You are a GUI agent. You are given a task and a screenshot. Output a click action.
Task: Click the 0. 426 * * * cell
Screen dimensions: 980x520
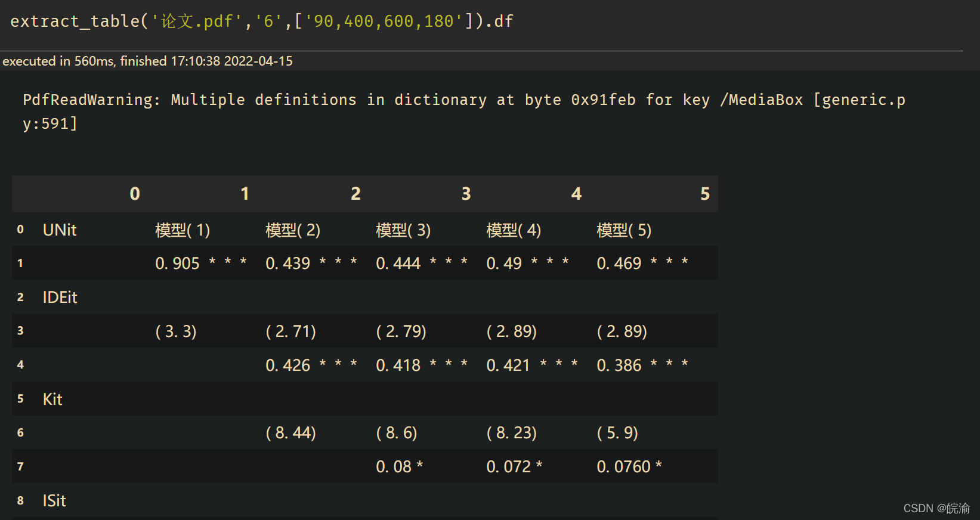[311, 365]
